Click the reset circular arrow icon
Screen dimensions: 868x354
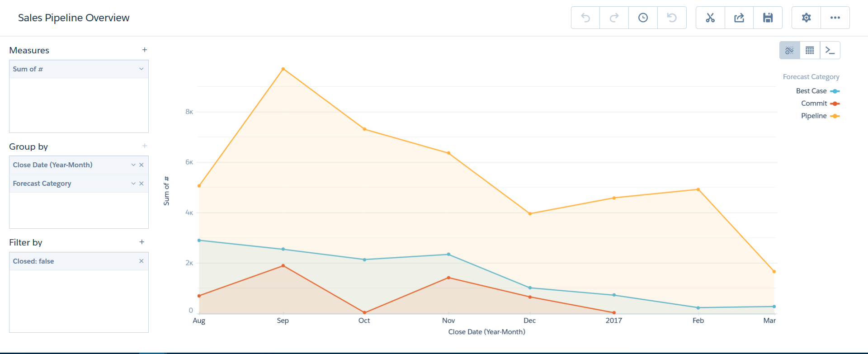click(x=672, y=18)
